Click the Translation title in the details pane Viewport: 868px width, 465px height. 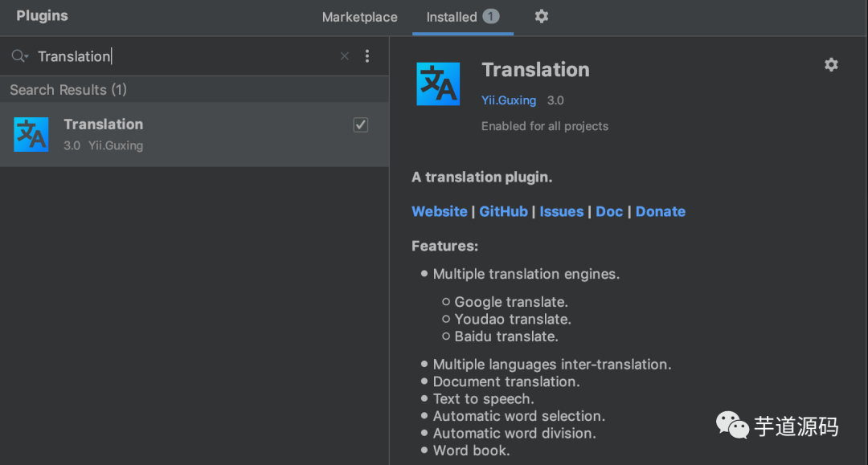[x=535, y=70]
